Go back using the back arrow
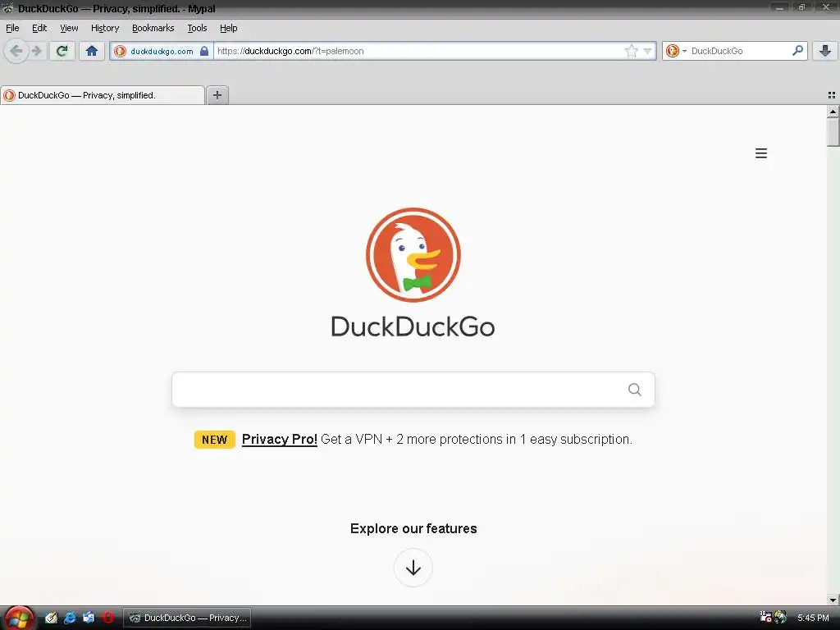 click(x=16, y=51)
